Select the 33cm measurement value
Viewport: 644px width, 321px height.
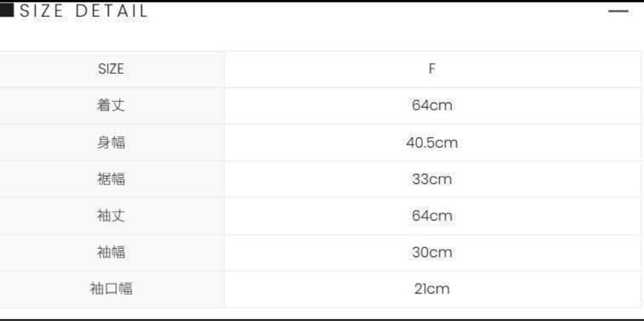pos(432,179)
